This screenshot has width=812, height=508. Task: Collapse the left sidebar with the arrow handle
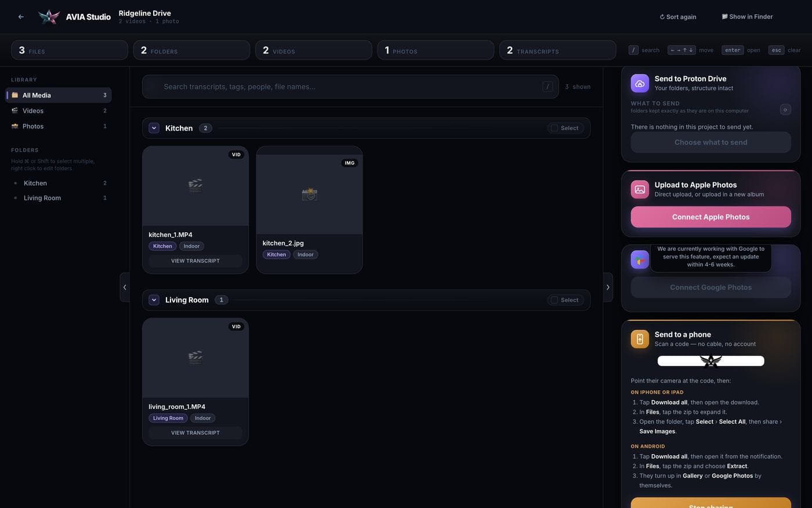click(x=125, y=287)
